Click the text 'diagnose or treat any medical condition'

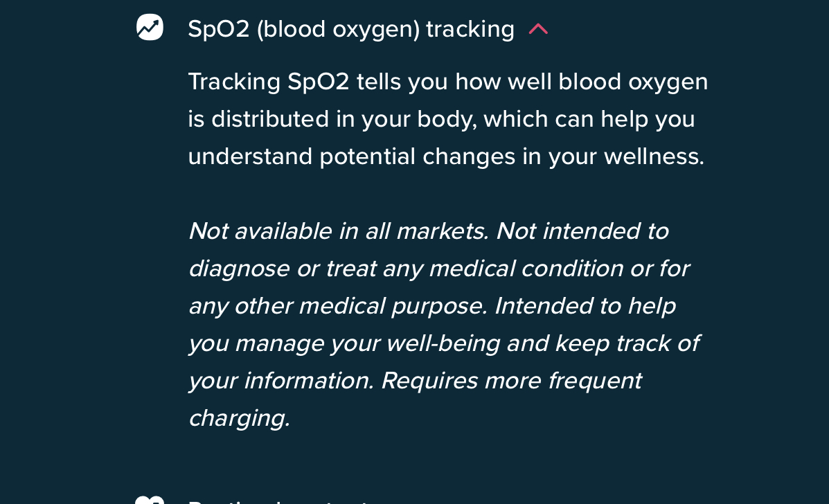click(406, 269)
